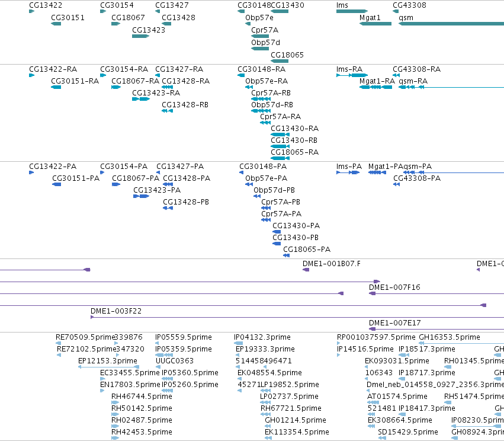
Task: Open protein CG13430-PA
Action: pyautogui.click(x=296, y=226)
